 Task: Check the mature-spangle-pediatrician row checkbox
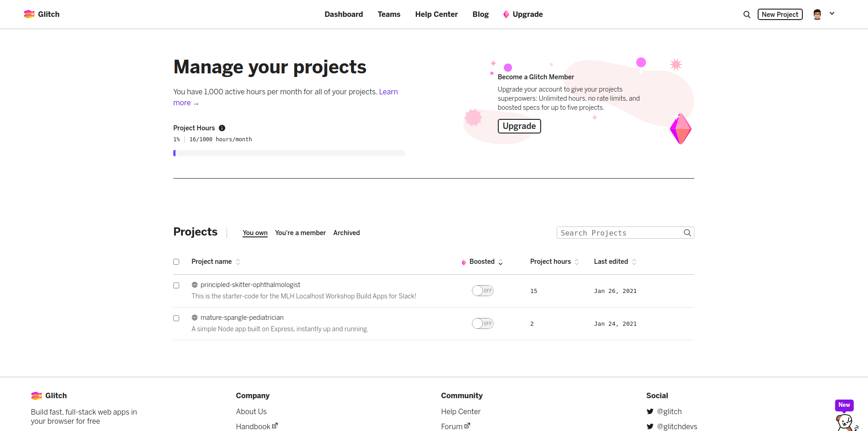[176, 318]
